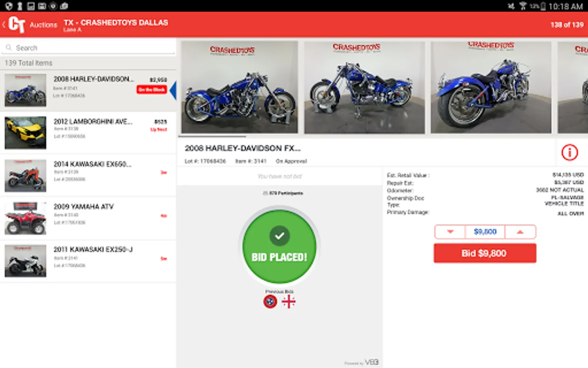Click the gallery scroll indicator bar

click(x=212, y=136)
